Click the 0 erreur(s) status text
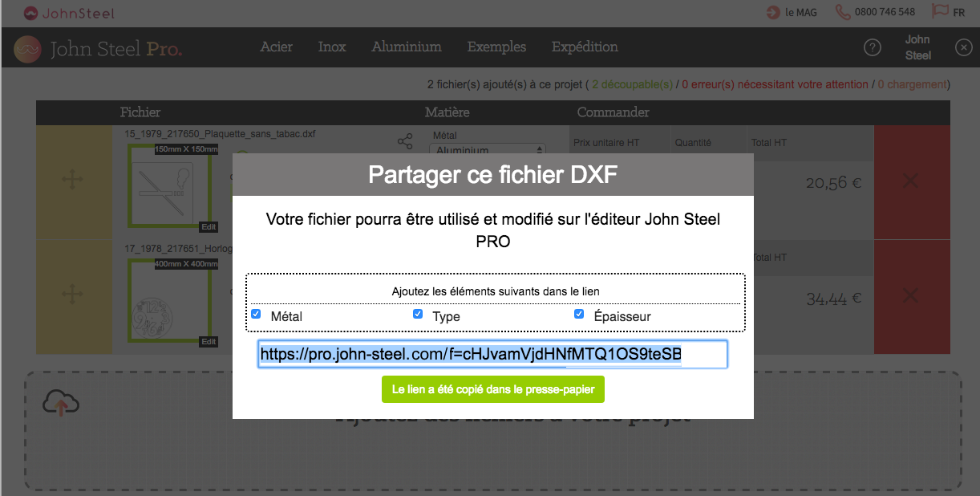Viewport: 980px width, 496px height. [x=775, y=84]
